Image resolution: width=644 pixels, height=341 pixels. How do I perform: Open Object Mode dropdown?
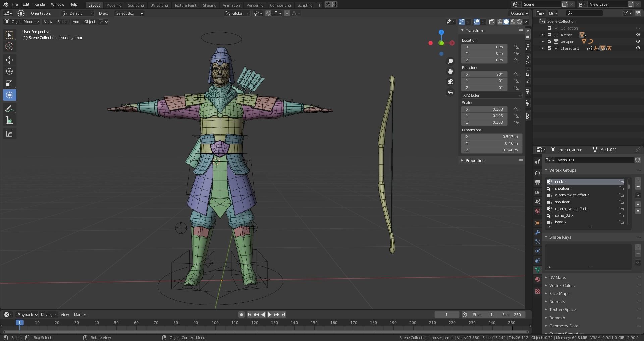(22, 22)
